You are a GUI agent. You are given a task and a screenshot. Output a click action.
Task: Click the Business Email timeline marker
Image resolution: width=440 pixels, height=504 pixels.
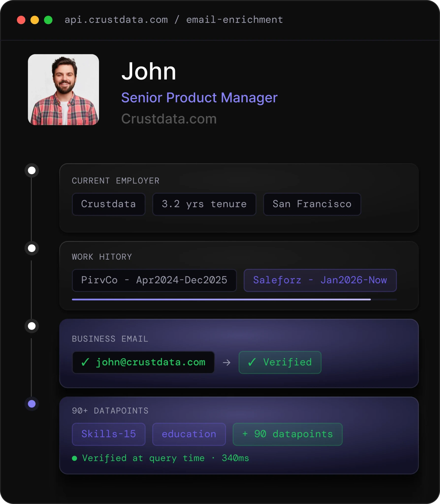click(x=32, y=326)
